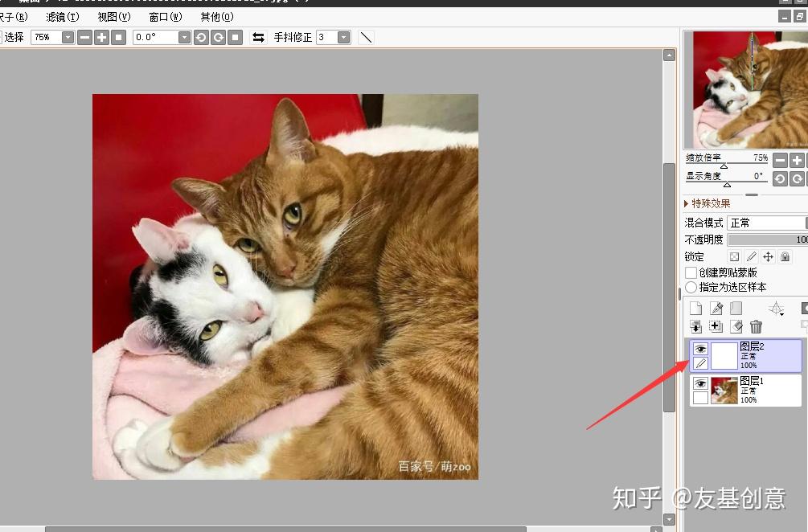Select the 图层1 layer thumbnail

(x=724, y=390)
